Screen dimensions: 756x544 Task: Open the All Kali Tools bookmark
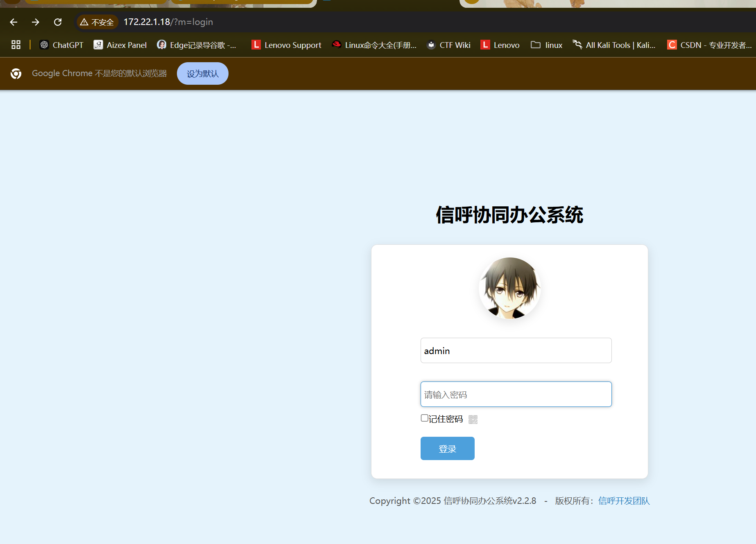[x=614, y=45]
